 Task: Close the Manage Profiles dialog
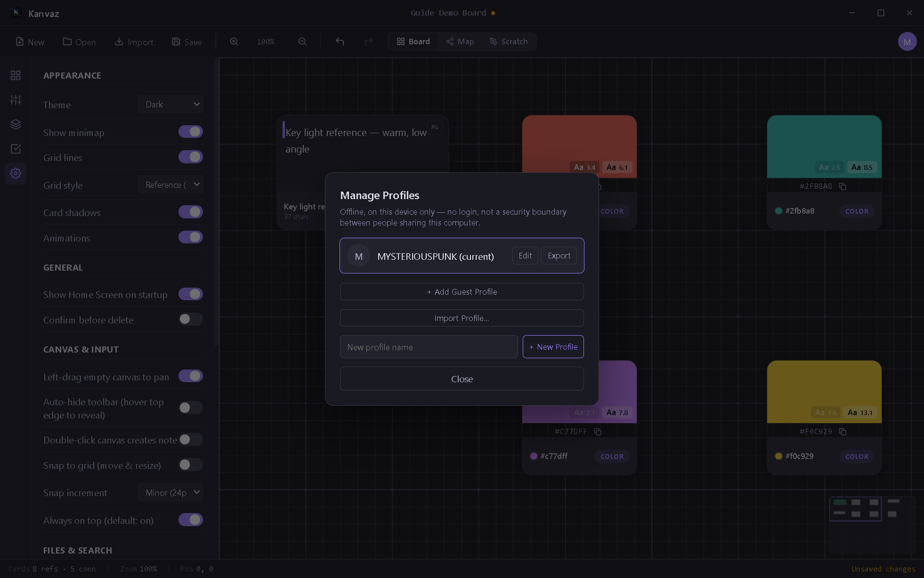point(462,379)
